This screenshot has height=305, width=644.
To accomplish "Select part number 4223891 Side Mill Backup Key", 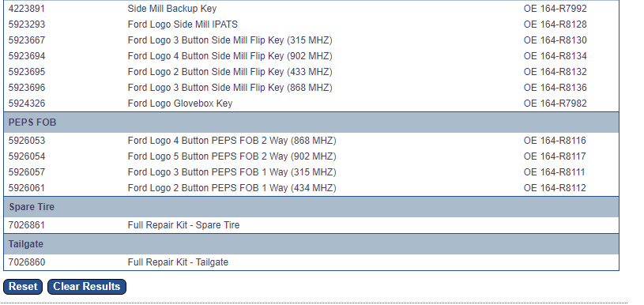I will click(311, 9).
